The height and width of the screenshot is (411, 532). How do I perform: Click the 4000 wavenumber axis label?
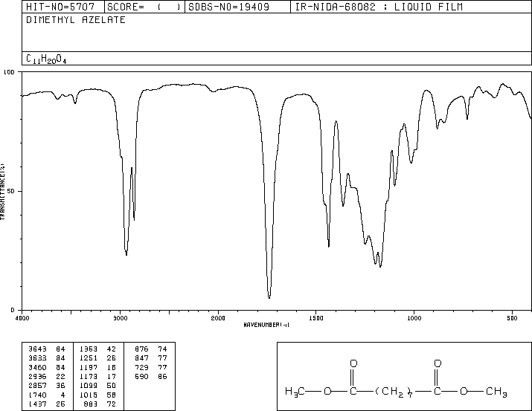[22, 318]
